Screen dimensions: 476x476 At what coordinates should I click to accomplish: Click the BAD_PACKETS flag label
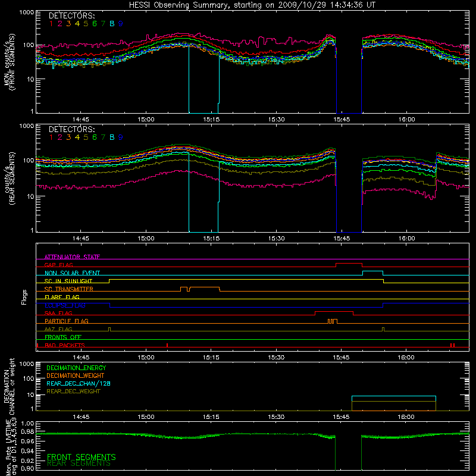tap(65, 346)
